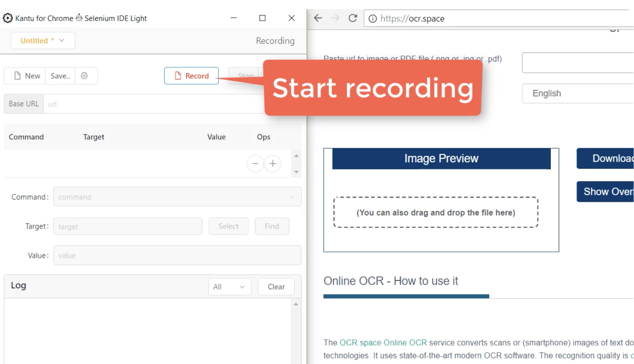Image resolution: width=634 pixels, height=364 pixels.
Task: Click the Kantu gear logo in title bar
Action: coord(7,18)
